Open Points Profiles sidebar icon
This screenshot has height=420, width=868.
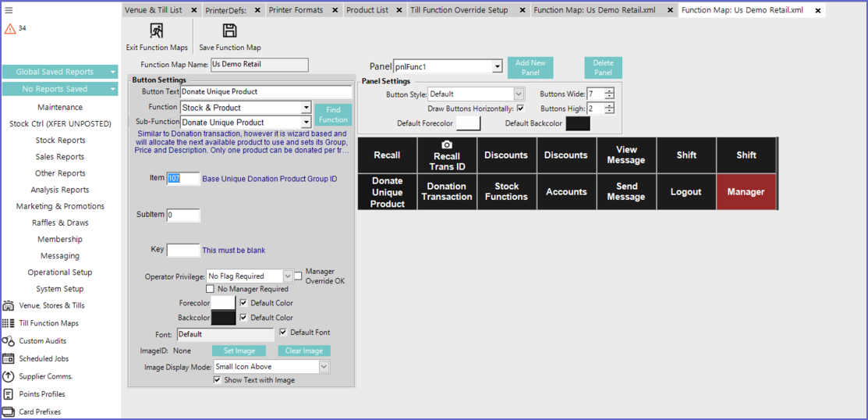9,394
